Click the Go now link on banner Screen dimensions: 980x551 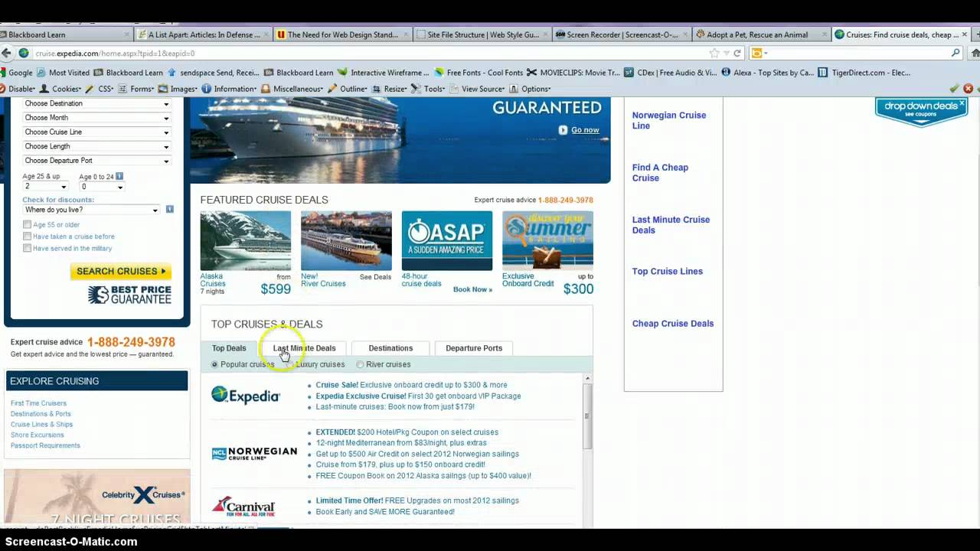pos(585,130)
